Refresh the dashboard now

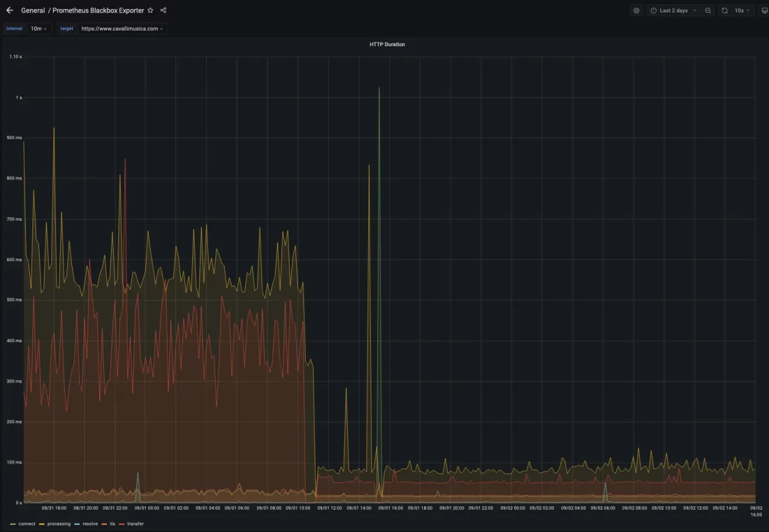click(x=725, y=10)
